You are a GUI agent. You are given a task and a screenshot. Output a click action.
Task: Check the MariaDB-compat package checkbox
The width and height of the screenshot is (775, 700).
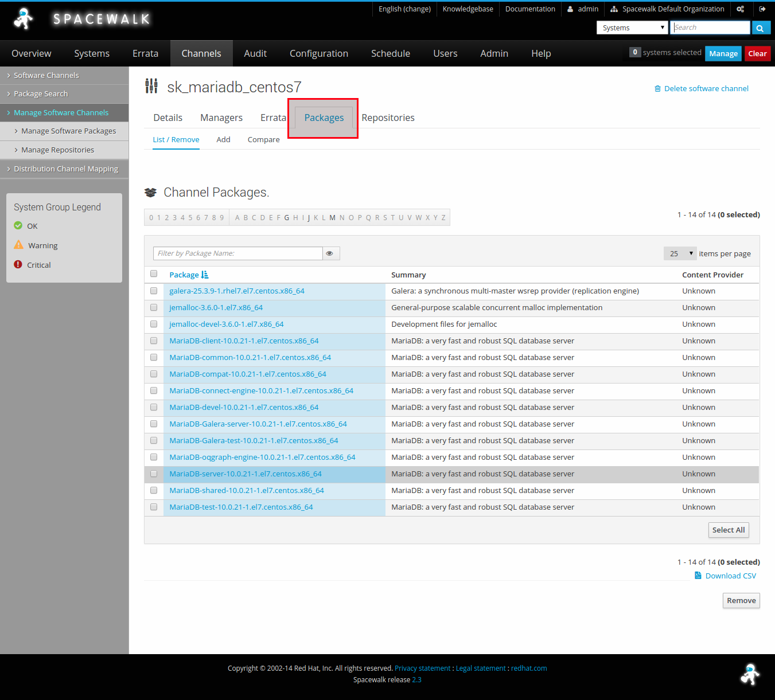[154, 374]
